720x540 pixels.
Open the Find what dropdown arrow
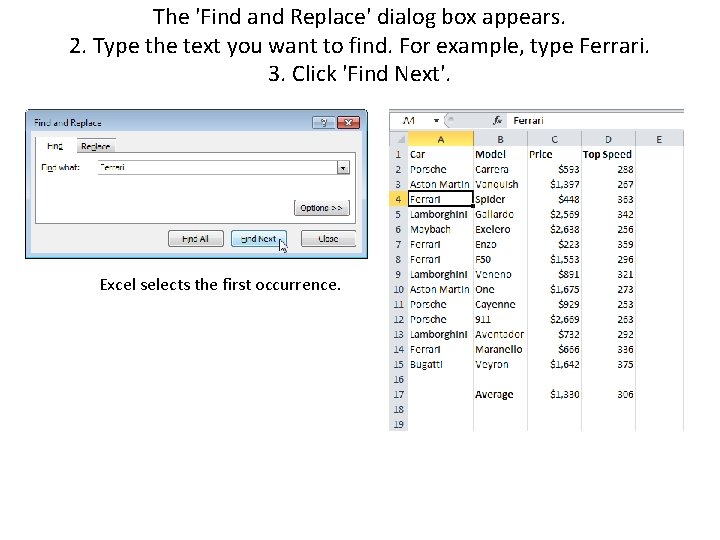[343, 168]
